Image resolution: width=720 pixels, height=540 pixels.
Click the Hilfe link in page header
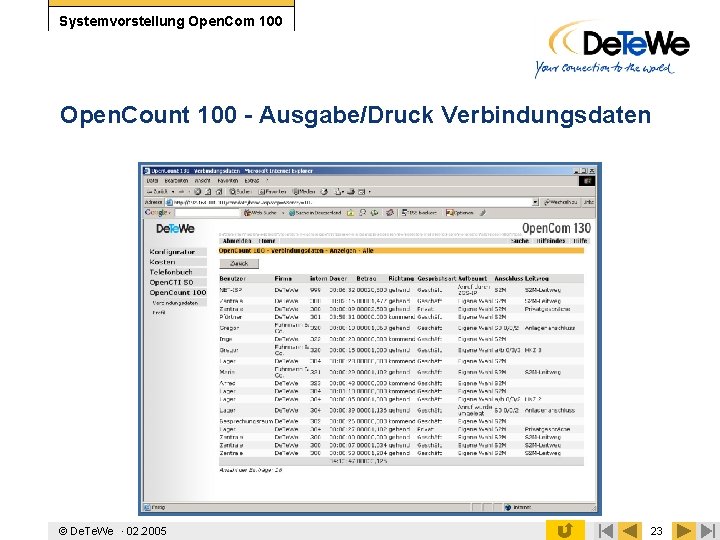pos(580,241)
